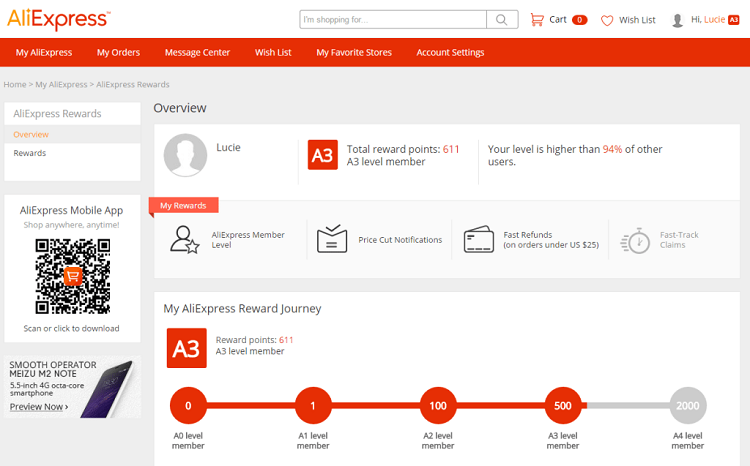Click the Price Cut Notifications label
Screen dimensions: 750x466
[400, 240]
